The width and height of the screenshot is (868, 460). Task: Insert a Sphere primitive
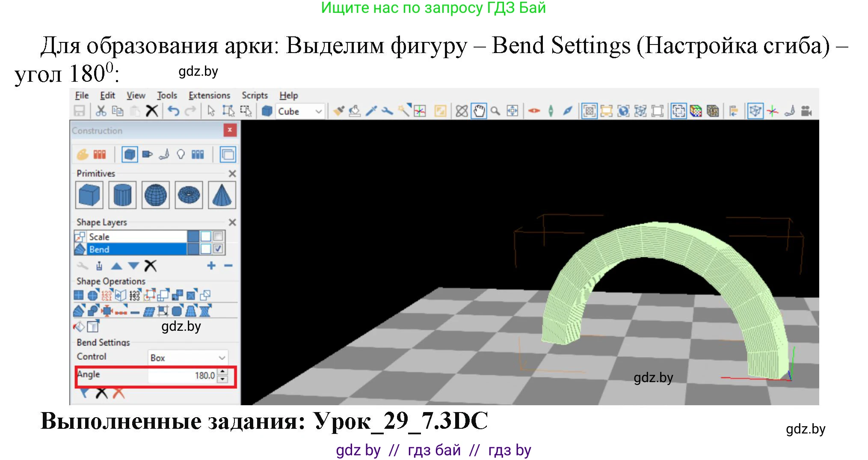[x=155, y=195]
